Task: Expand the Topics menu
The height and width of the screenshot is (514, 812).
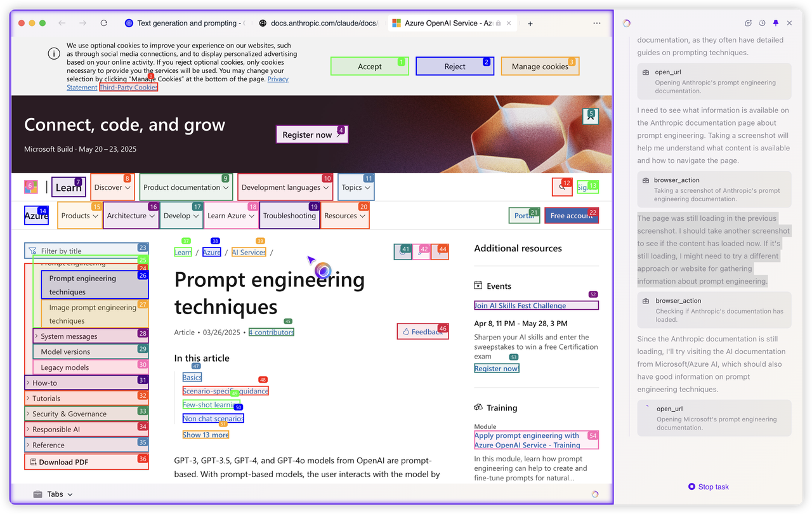Action: [356, 187]
